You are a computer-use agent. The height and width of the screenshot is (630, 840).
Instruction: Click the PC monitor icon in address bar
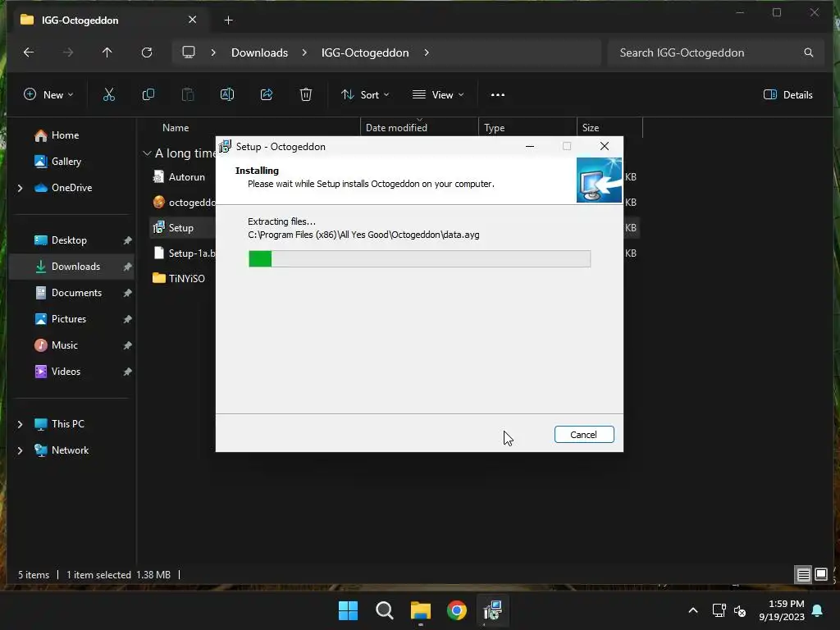pyautogui.click(x=189, y=52)
